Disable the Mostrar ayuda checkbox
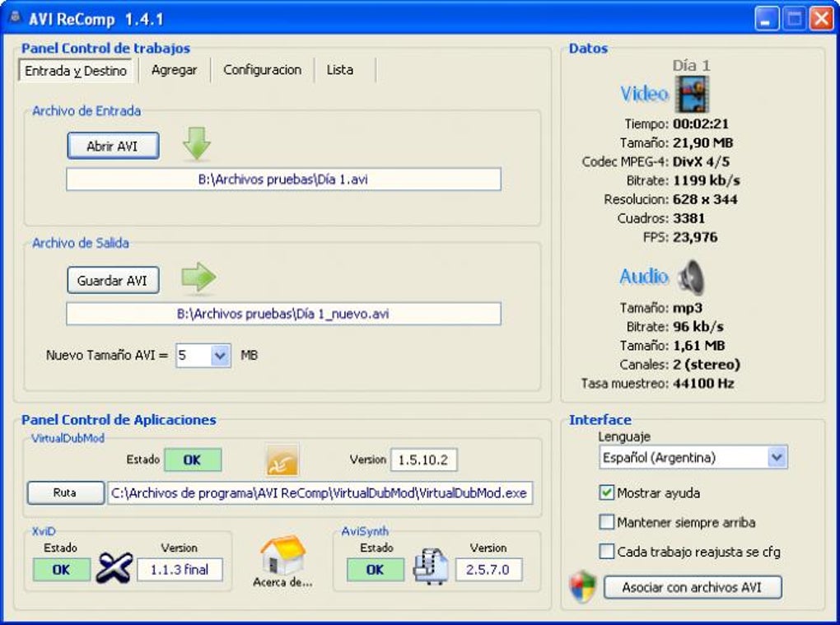The width and height of the screenshot is (840, 625). click(606, 492)
